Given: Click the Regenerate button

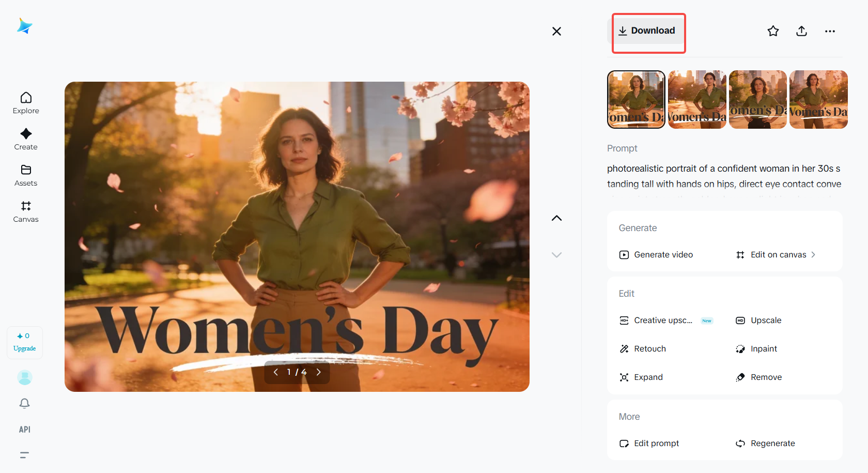Looking at the screenshot, I should click(766, 444).
